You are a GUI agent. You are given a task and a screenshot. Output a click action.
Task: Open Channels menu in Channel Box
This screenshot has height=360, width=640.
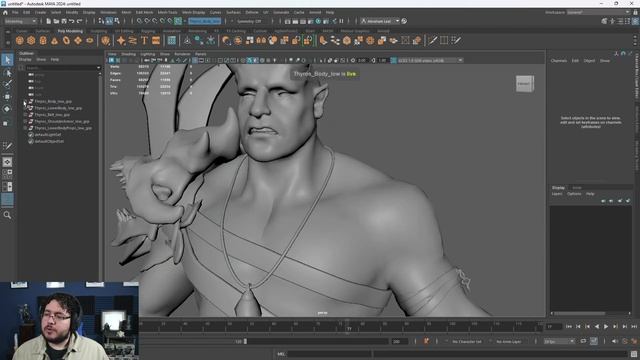[x=558, y=61]
